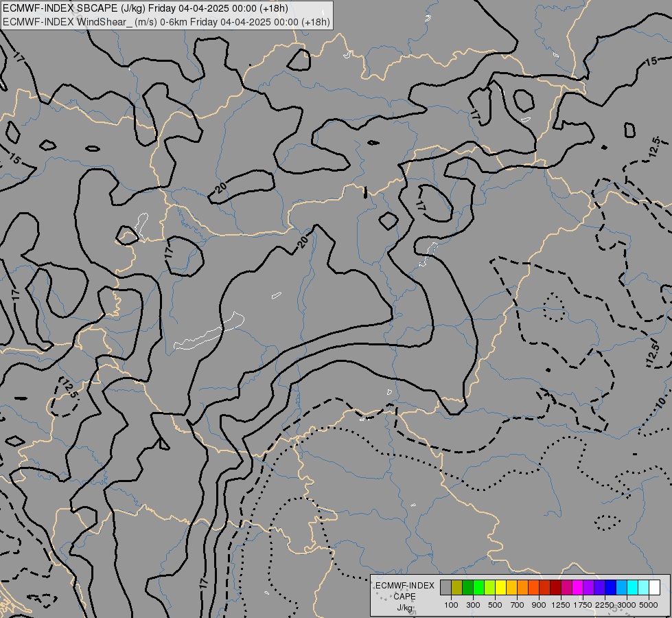Click the legend label 3000
The image size is (672, 618).
coord(627,605)
